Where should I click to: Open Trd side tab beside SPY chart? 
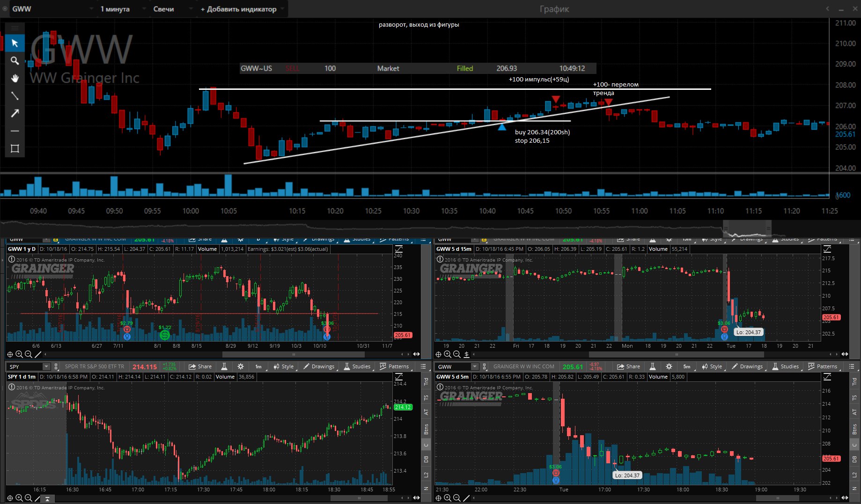point(426,382)
